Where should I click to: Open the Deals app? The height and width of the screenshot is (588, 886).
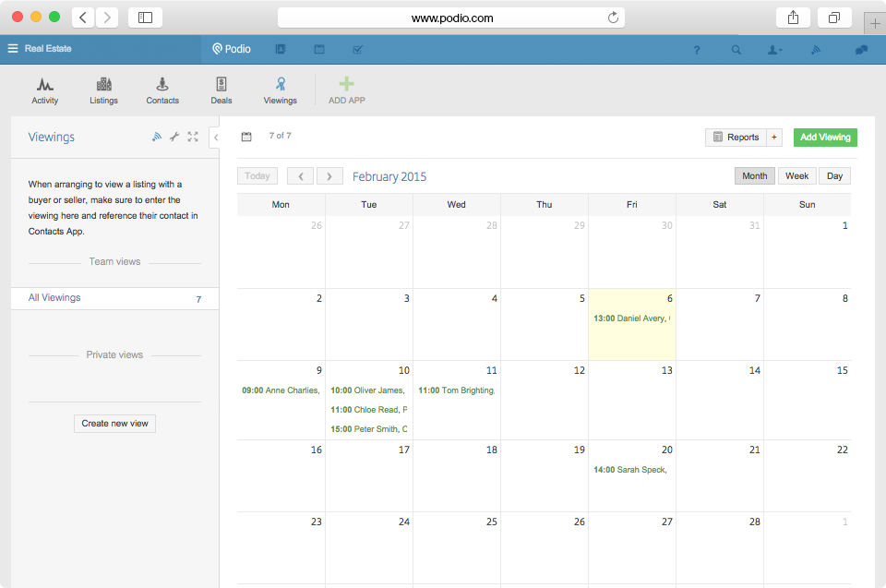click(221, 90)
